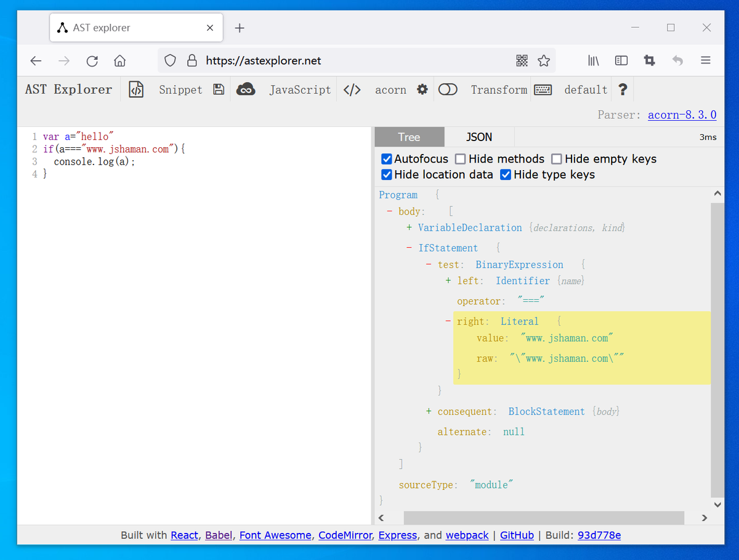Open the webpack footer link
The height and width of the screenshot is (560, 739).
(467, 535)
